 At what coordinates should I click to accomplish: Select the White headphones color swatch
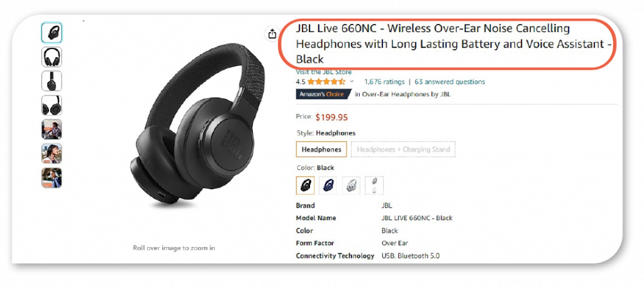(351, 186)
